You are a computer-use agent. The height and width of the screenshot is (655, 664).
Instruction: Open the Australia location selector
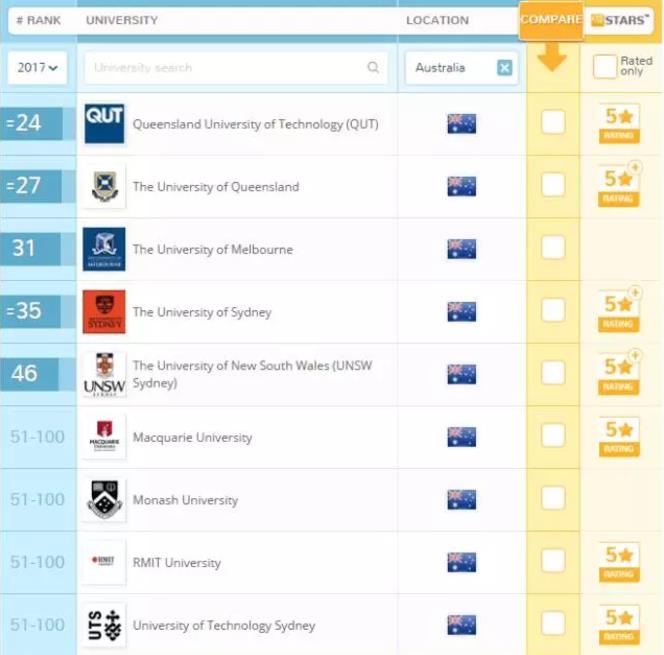pyautogui.click(x=461, y=68)
